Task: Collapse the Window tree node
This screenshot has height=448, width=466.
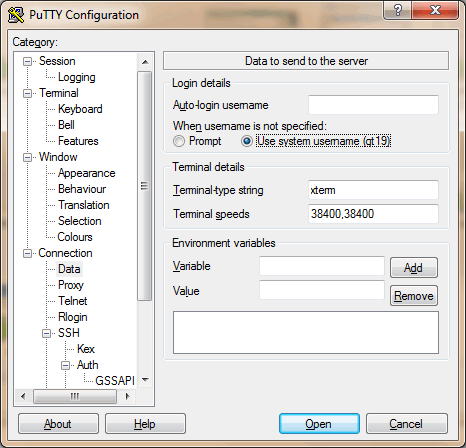Action: [27, 157]
